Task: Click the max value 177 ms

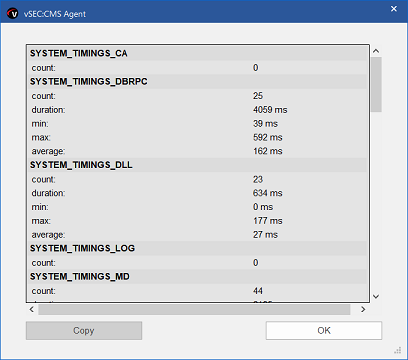Action: pyautogui.click(x=268, y=221)
